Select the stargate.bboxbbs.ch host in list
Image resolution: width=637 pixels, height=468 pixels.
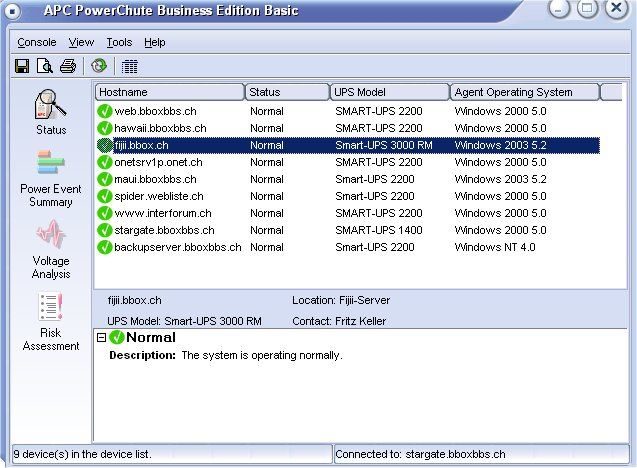(x=164, y=230)
